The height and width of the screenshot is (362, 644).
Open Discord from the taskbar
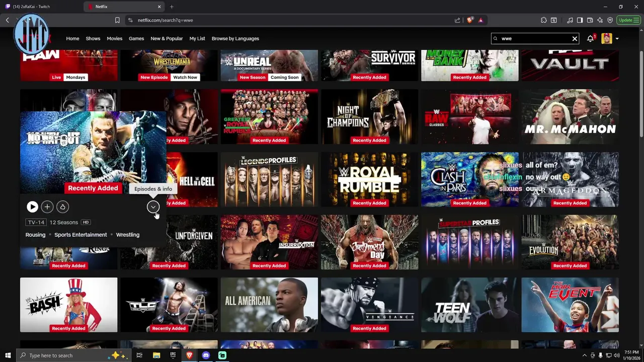[x=206, y=355]
